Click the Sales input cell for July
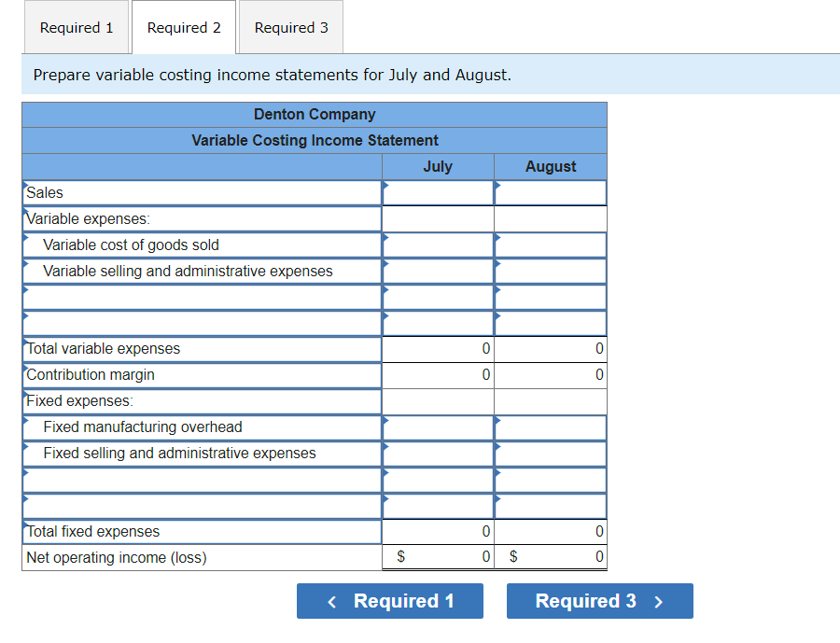The image size is (840, 643). coord(437,192)
